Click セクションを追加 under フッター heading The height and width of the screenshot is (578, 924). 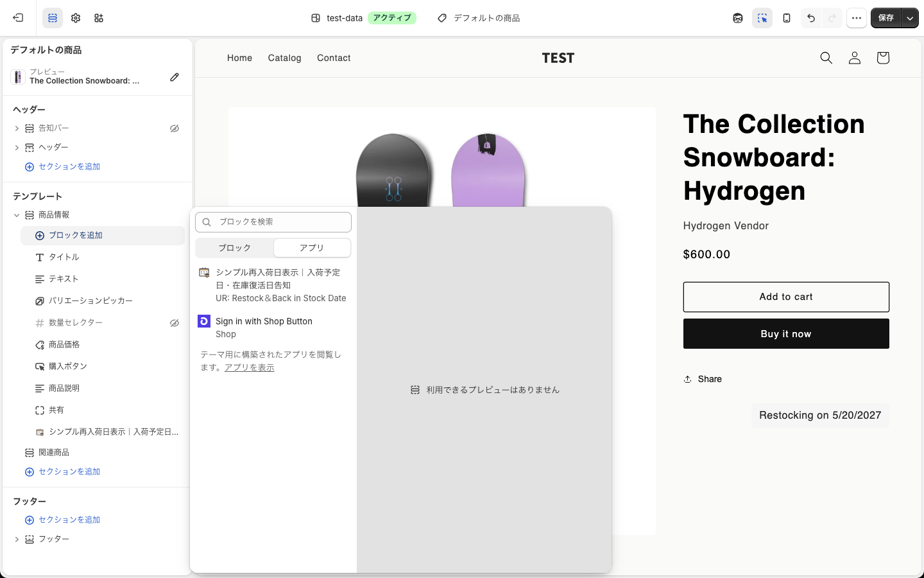pos(63,520)
